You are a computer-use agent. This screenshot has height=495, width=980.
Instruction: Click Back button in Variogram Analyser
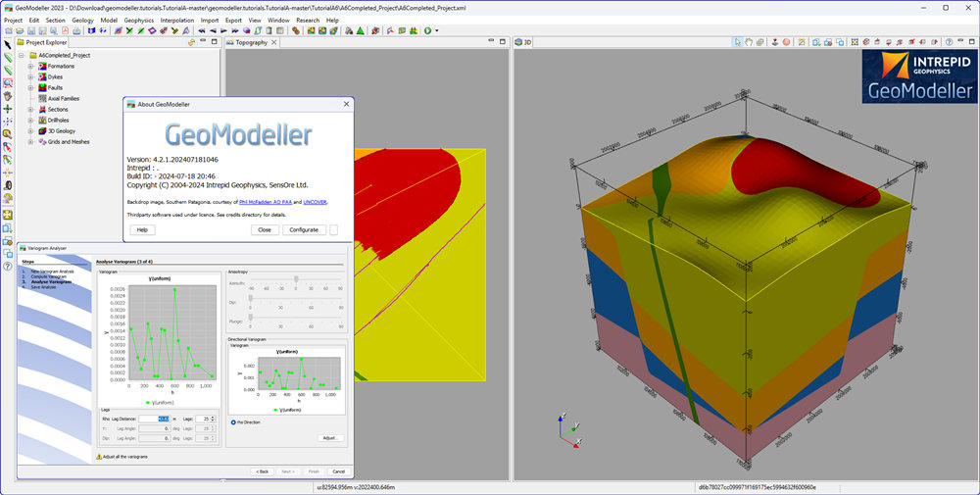[263, 471]
